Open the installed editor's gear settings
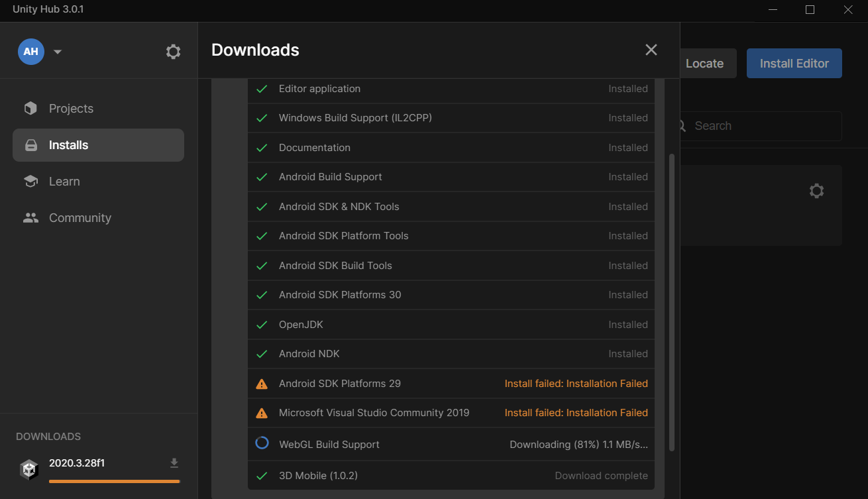Viewport: 868px width, 499px height. point(816,191)
